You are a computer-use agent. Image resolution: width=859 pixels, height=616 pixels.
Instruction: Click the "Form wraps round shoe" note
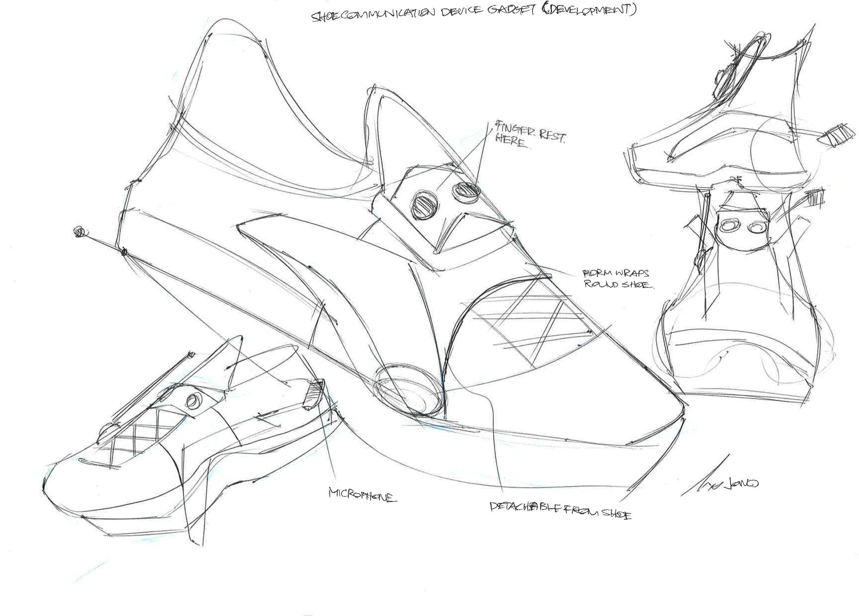pyautogui.click(x=618, y=278)
